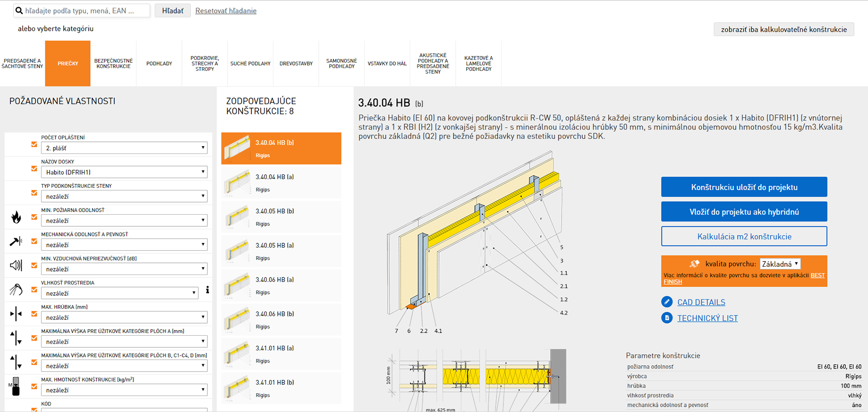Click the CAD Details pencil icon
This screenshot has height=412, width=868.
[x=667, y=302]
